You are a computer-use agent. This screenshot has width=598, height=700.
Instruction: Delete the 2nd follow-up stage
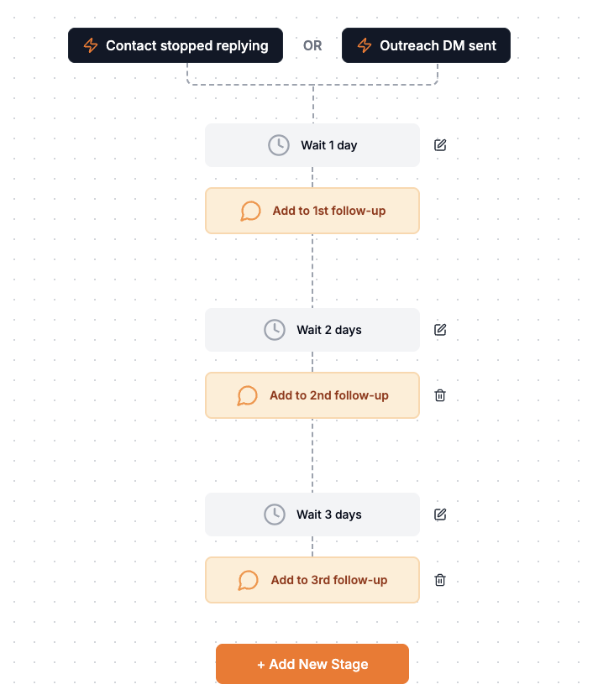click(x=440, y=395)
